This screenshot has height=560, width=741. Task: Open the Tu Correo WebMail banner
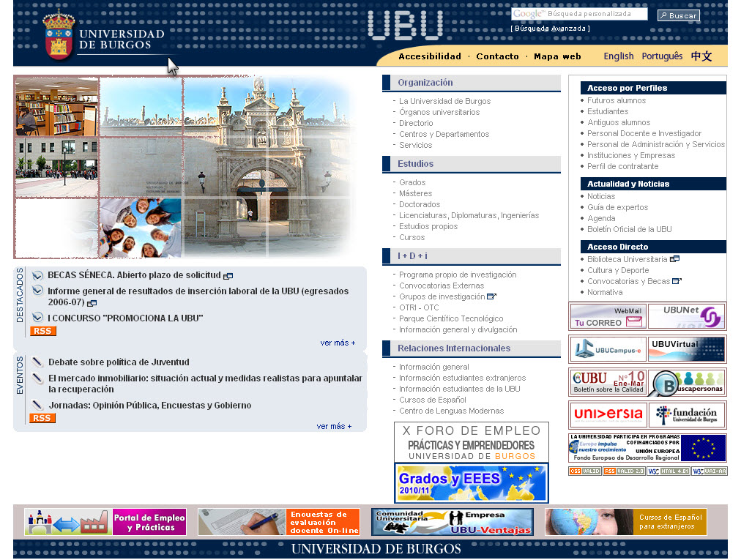608,316
